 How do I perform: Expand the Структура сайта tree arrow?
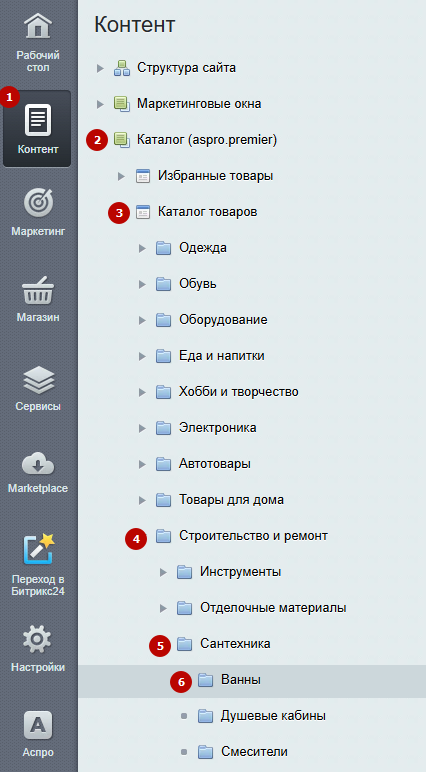coord(100,68)
